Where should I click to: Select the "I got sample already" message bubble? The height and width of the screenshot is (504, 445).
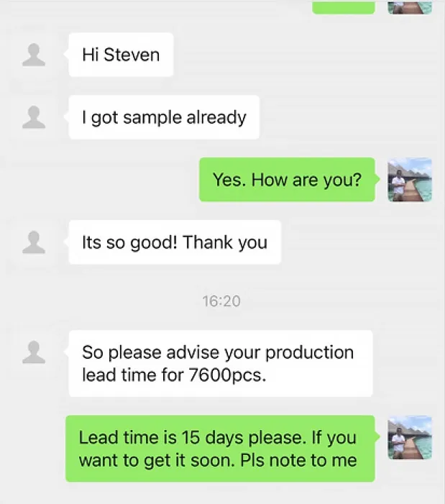coord(164,117)
